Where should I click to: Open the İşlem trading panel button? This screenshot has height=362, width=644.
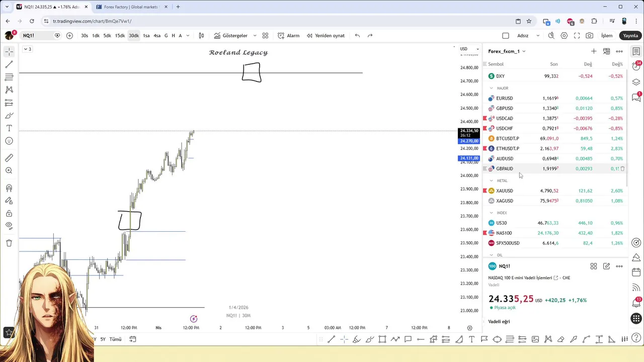[x=607, y=36]
